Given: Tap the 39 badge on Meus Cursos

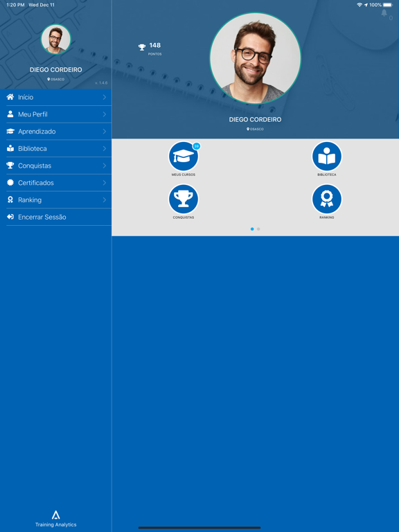Looking at the screenshot, I should (196, 146).
